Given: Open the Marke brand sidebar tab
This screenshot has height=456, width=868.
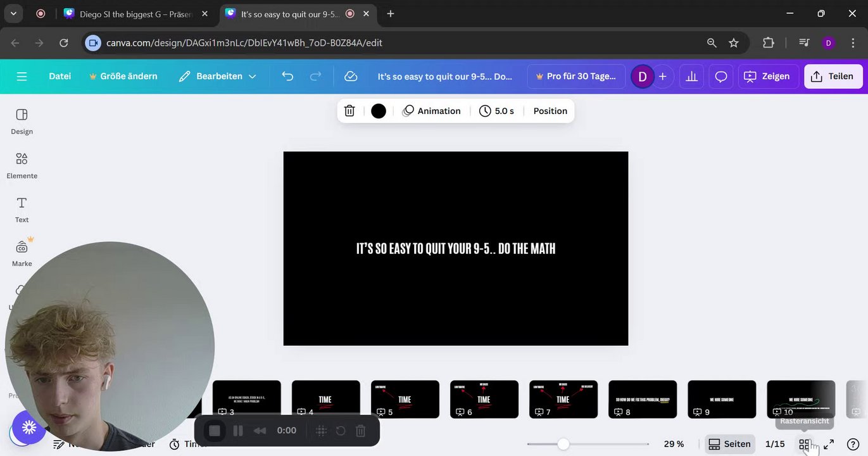Looking at the screenshot, I should pyautogui.click(x=22, y=253).
